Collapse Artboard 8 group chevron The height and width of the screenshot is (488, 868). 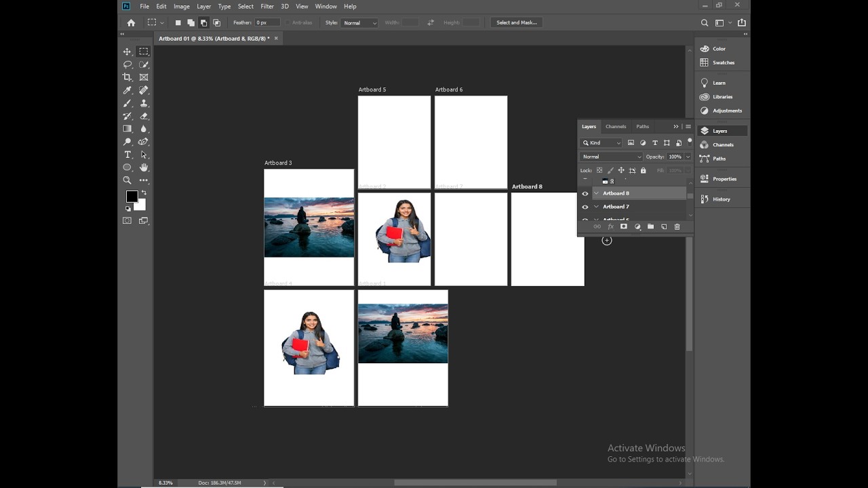tap(597, 193)
